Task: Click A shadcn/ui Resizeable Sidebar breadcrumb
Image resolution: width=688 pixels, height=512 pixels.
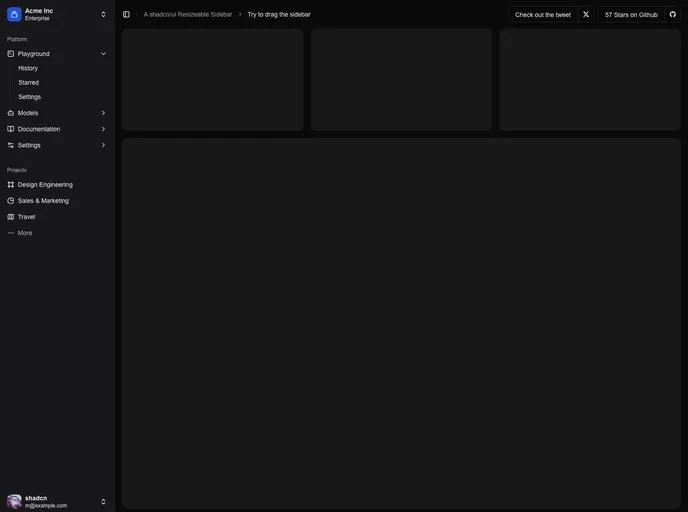Action: (188, 14)
